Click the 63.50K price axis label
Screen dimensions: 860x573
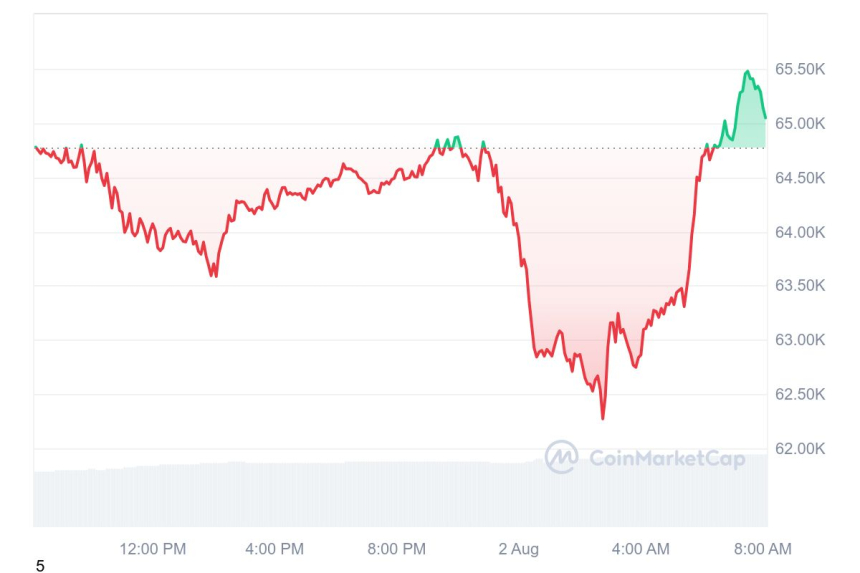tap(801, 285)
